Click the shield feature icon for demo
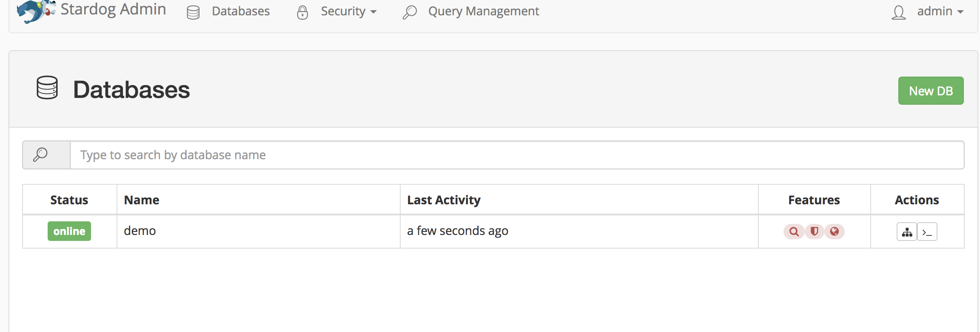This screenshot has height=332, width=980. coord(814,232)
